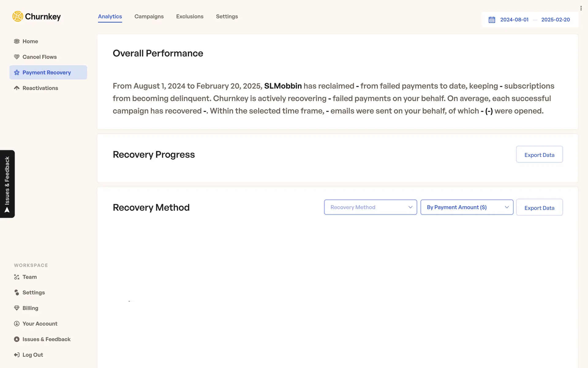588x368 pixels.
Task: Click the Payment Recovery star icon
Action: coord(17,73)
